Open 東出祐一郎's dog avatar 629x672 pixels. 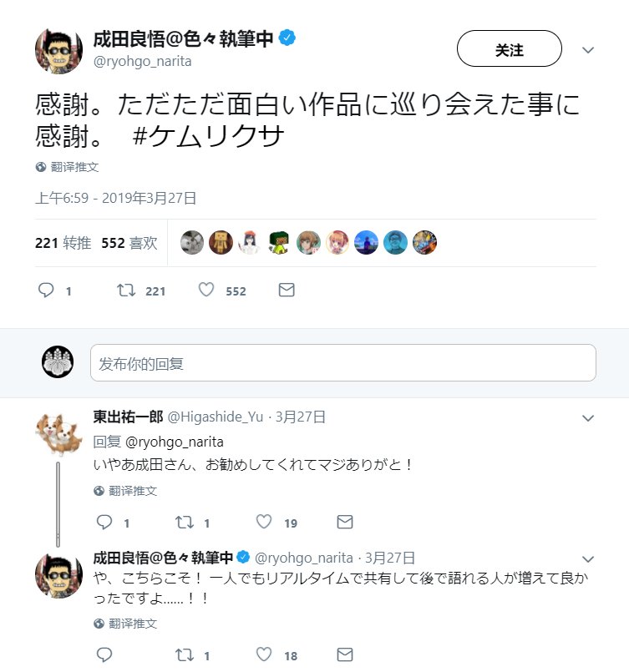click(58, 434)
